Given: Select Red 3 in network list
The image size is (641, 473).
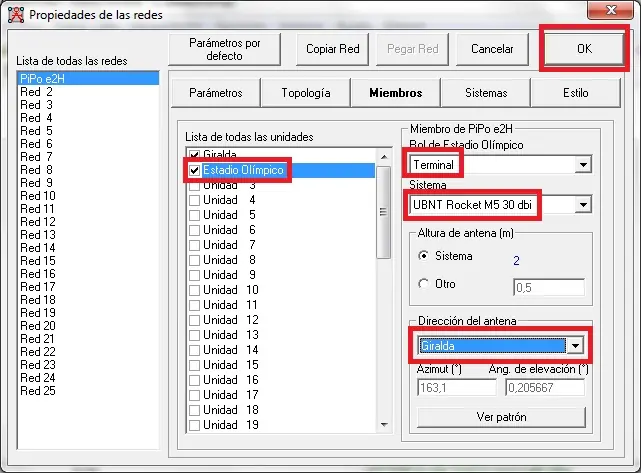Looking at the screenshot, I should [x=88, y=105].
